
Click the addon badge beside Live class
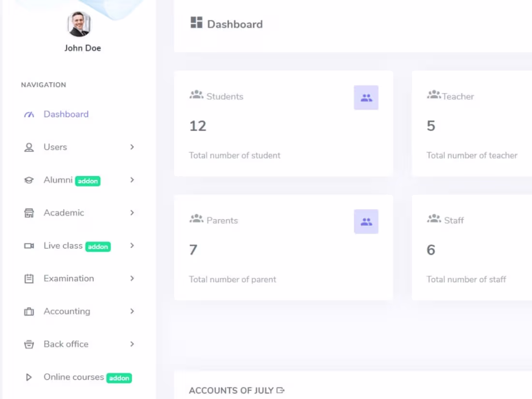click(x=98, y=247)
